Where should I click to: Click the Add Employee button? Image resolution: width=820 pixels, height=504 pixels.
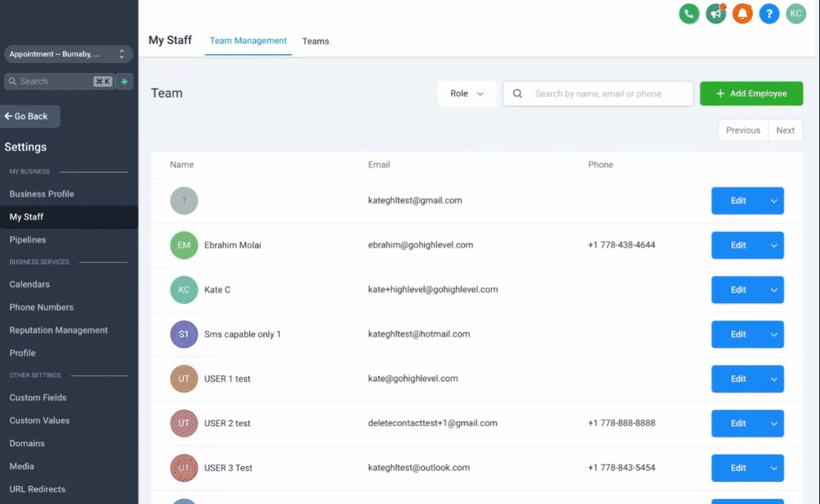point(751,93)
